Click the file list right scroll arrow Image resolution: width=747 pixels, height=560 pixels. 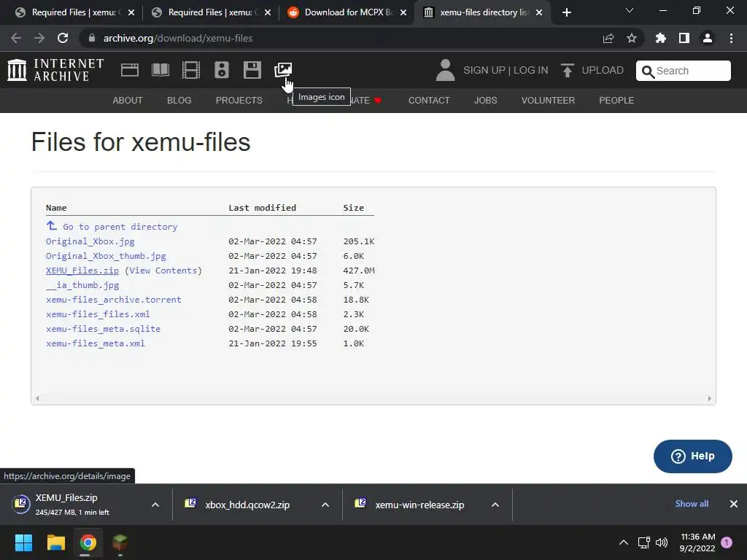pos(709,399)
